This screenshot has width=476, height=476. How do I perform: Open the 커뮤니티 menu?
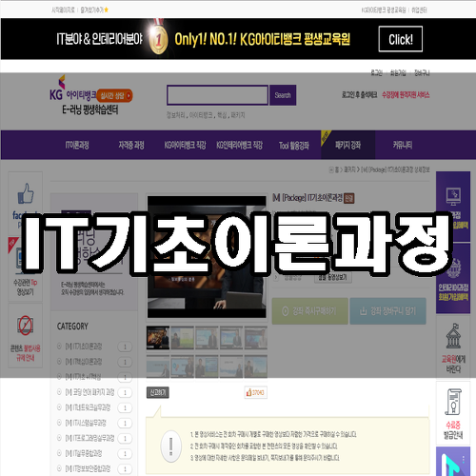pos(403,146)
